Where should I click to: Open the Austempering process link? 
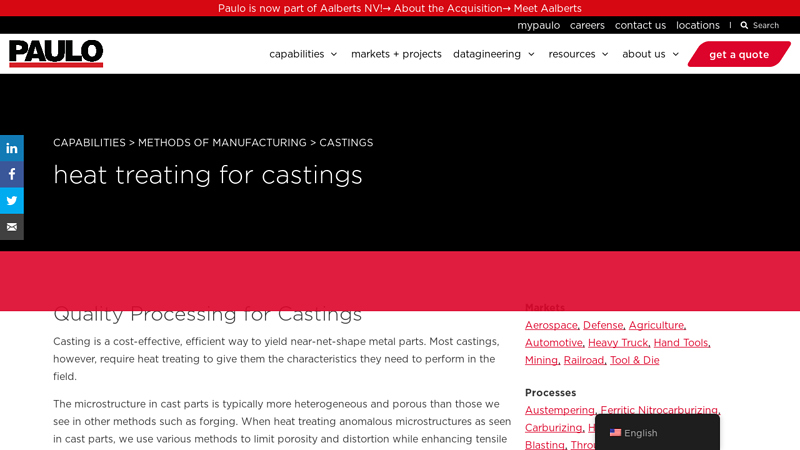[x=560, y=410]
